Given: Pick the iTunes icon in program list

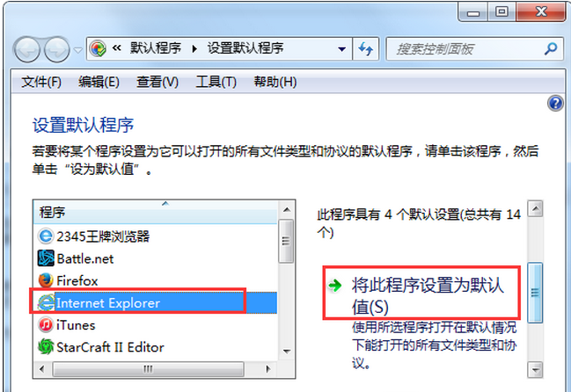Looking at the screenshot, I should (x=46, y=324).
